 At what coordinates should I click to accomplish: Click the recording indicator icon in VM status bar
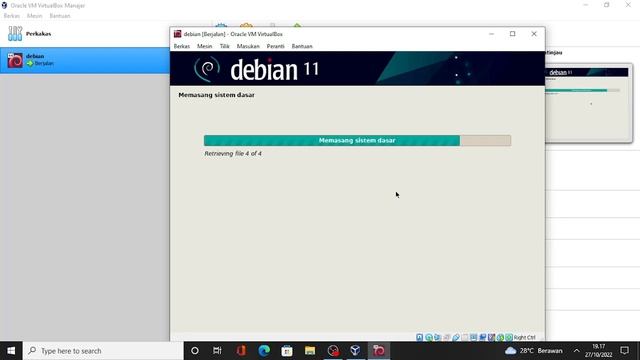point(482,337)
